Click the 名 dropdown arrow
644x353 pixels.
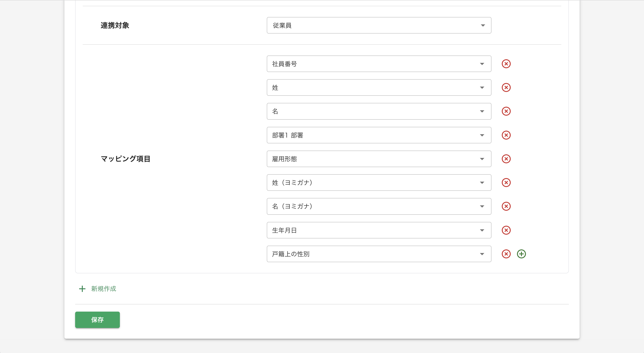click(482, 111)
